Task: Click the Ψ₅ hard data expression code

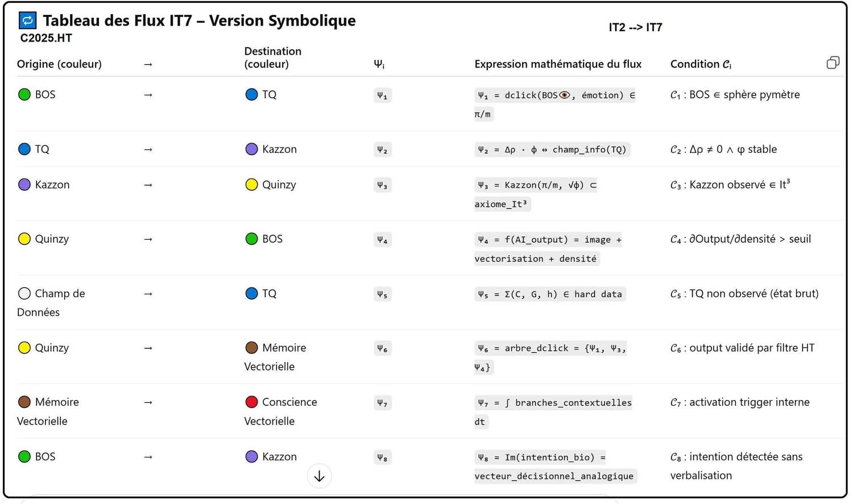Action: click(x=549, y=294)
